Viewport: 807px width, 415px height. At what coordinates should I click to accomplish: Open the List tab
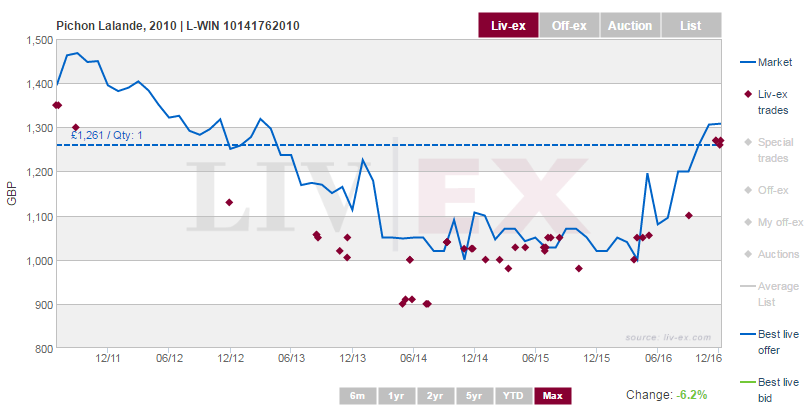691,25
